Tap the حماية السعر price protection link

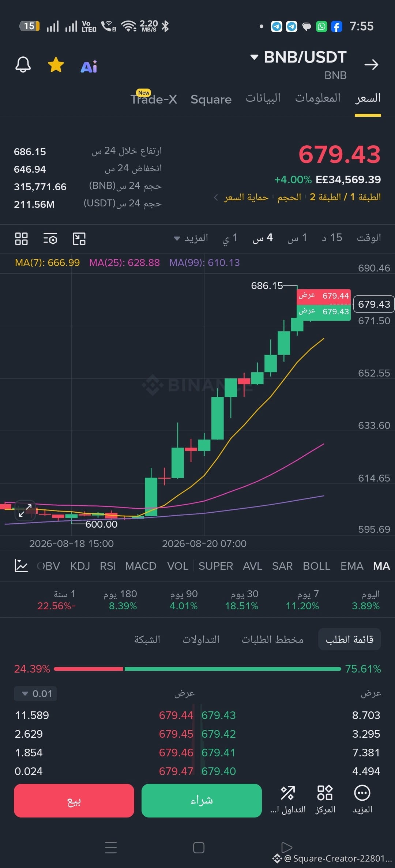(x=246, y=197)
